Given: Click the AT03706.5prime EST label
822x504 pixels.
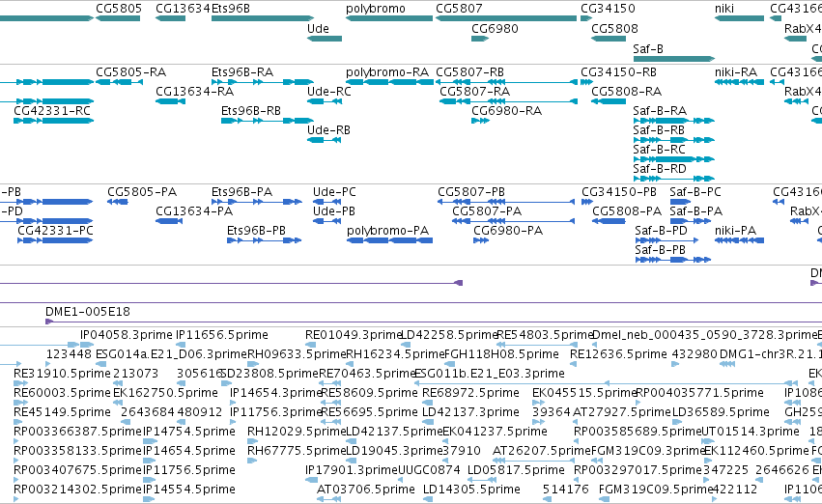Looking at the screenshot, I should [366, 490].
